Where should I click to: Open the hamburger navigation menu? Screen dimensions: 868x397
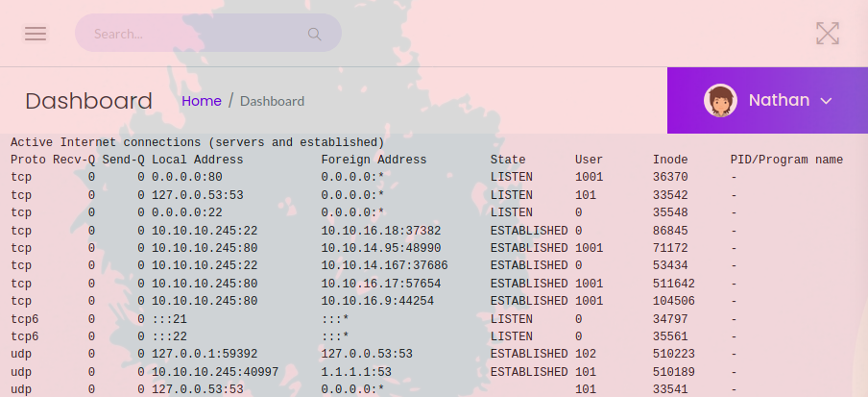point(36,34)
